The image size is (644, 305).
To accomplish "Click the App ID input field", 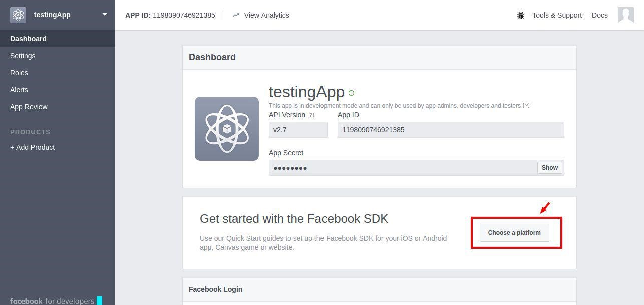I will coord(451,130).
